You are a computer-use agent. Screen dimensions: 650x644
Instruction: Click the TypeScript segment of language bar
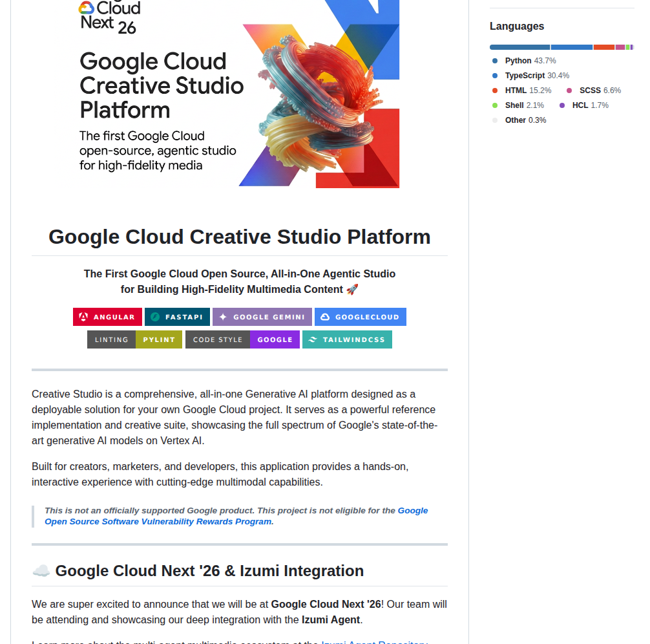pos(572,47)
